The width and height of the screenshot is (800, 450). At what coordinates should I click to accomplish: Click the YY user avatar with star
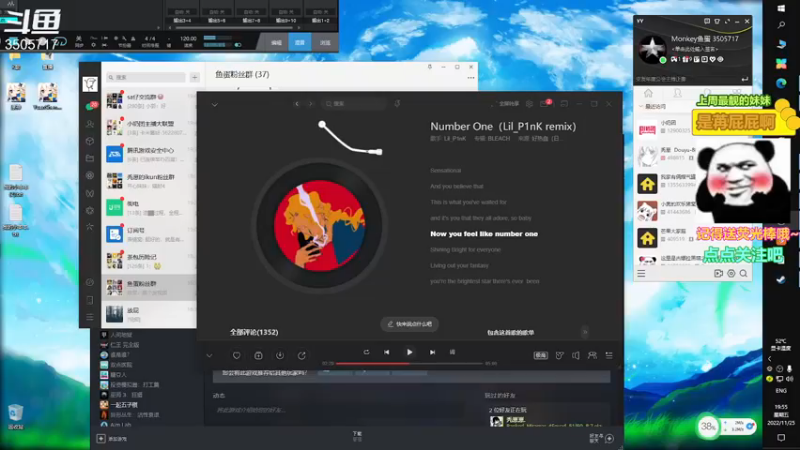tap(652, 48)
